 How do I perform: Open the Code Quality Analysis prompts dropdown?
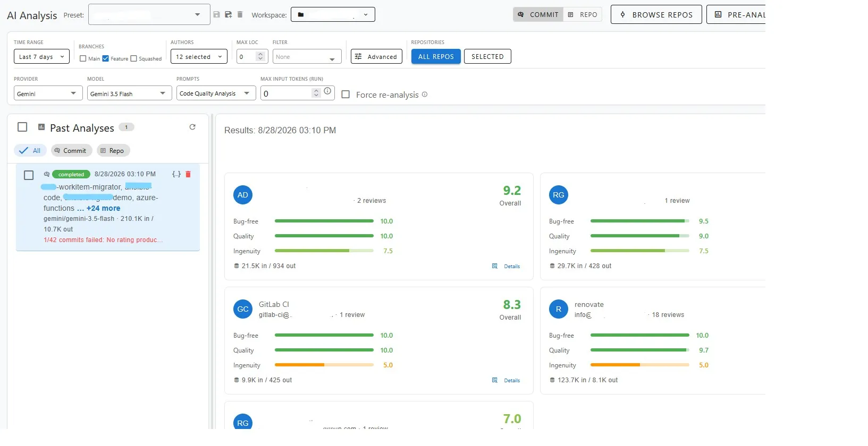[216, 93]
